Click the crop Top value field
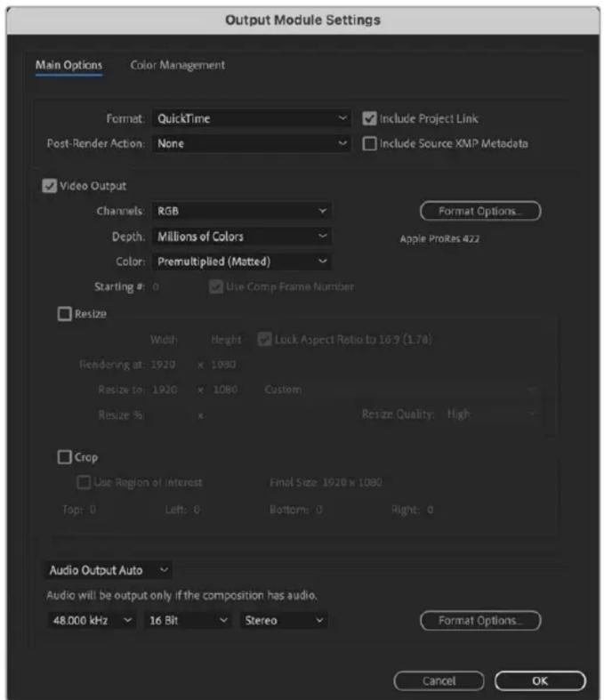The height and width of the screenshot is (700, 604). tap(93, 510)
